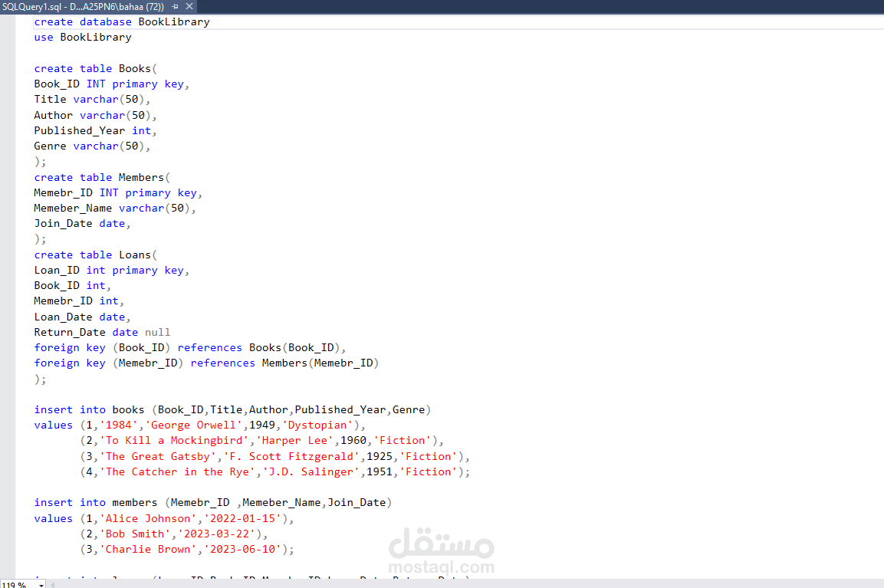This screenshot has height=588, width=884.
Task: Click the year value 1960
Action: 353,441
